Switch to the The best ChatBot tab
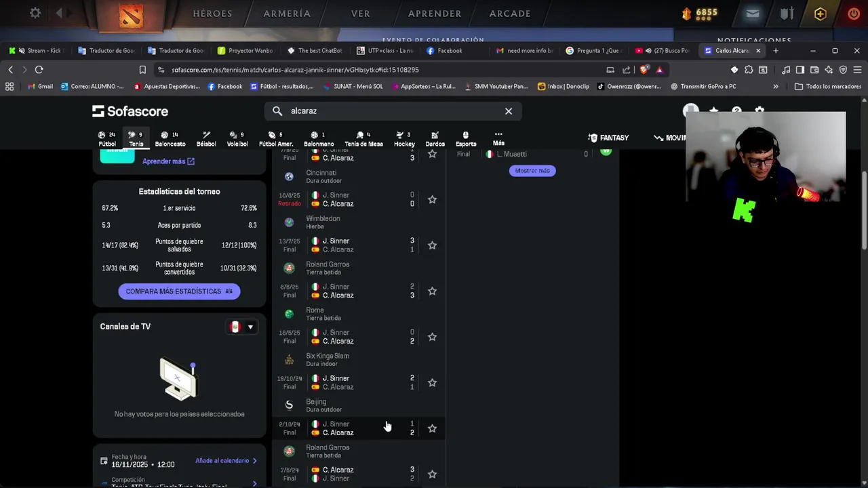Image resolution: width=868 pixels, height=488 pixels. (x=315, y=50)
